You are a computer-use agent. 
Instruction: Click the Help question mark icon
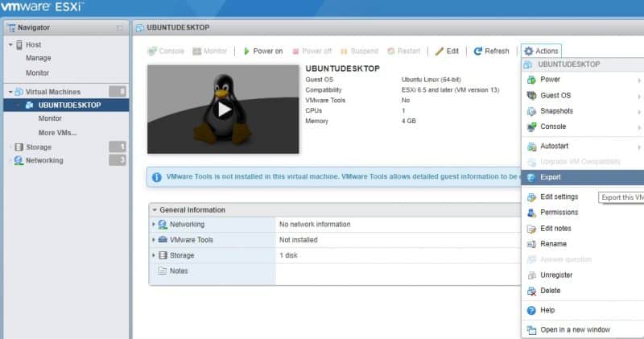click(x=530, y=310)
